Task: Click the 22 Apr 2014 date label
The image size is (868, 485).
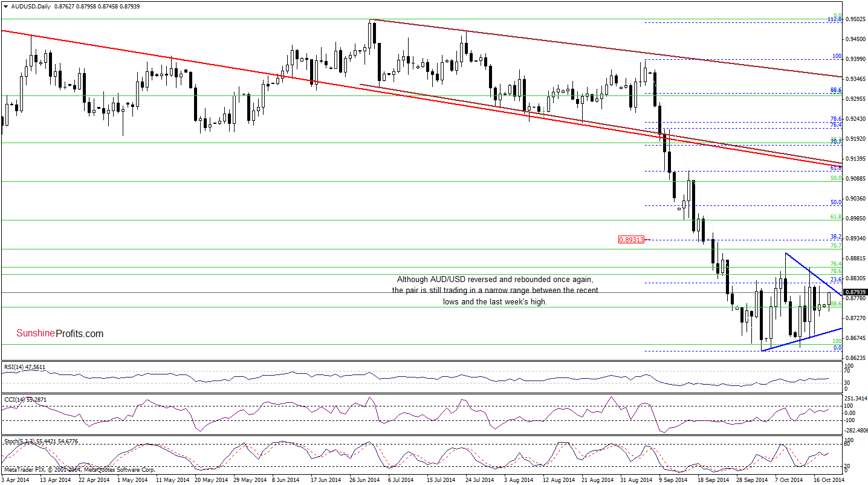Action: pyautogui.click(x=94, y=480)
